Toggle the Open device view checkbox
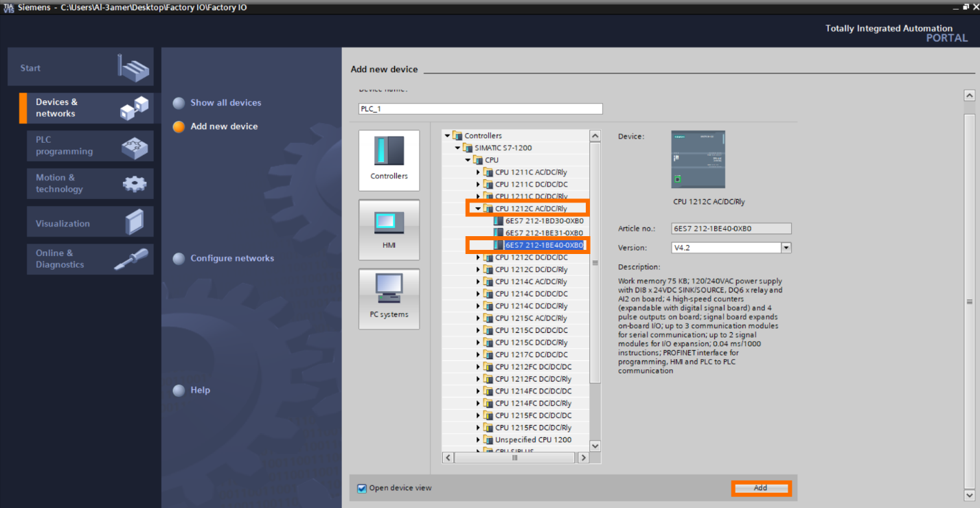The image size is (980, 508). pos(362,488)
